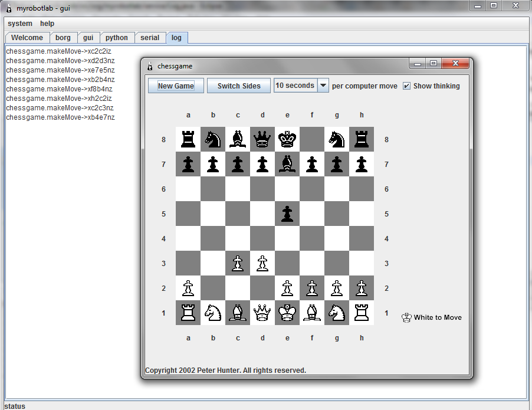Screen dimensions: 532x410
Task: Select the black pawn on d7
Action: tap(262, 164)
